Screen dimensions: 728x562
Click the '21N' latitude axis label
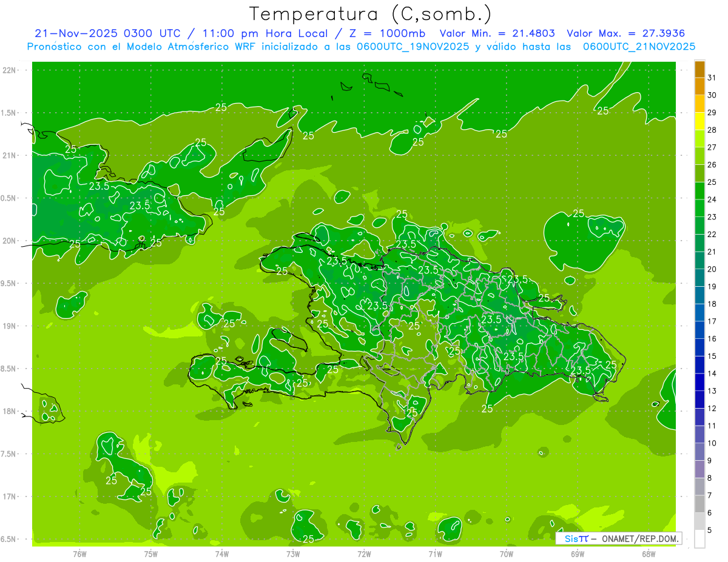(x=9, y=156)
